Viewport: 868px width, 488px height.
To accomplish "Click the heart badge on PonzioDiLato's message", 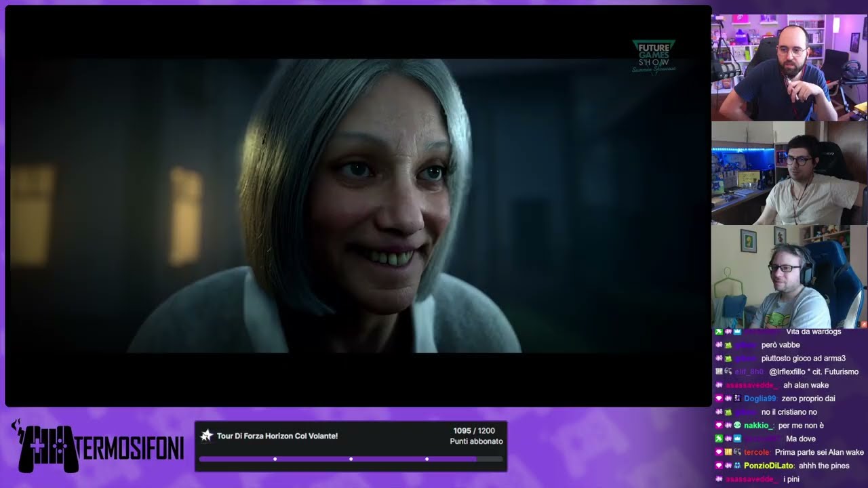I will (719, 466).
